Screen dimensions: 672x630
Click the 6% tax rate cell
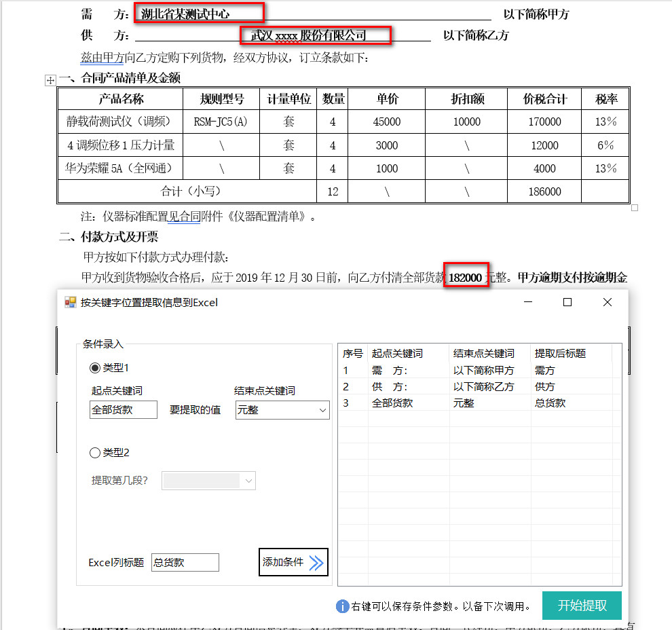point(605,145)
